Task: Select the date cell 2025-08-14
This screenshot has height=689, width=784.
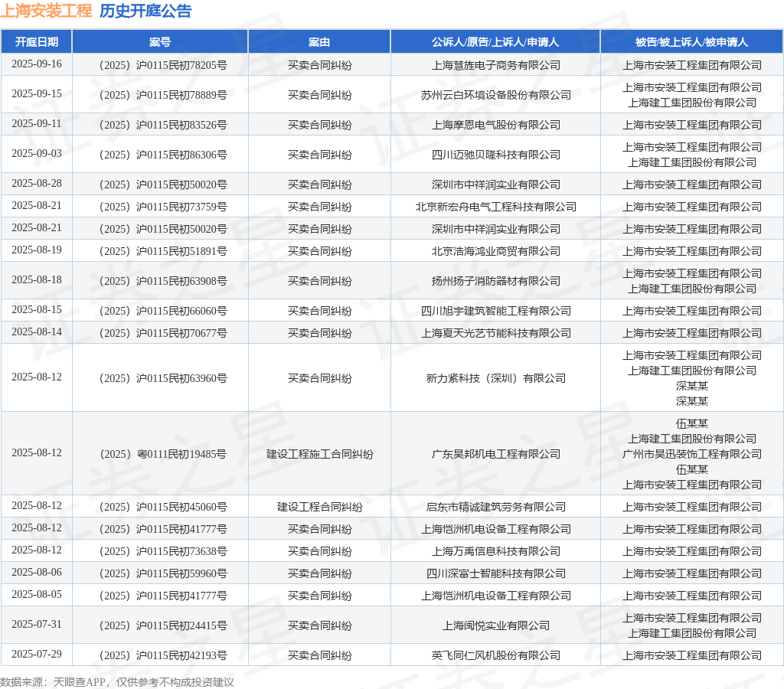Action: [37, 332]
